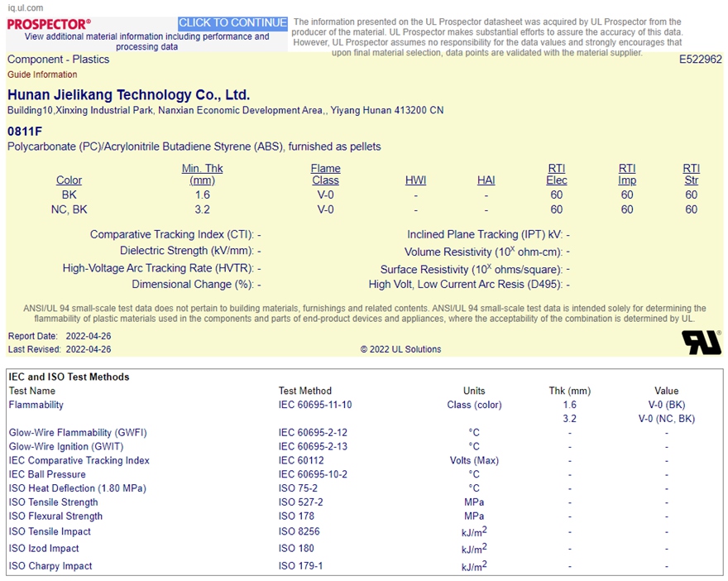Click the Report Date 2022-04-26

[x=89, y=336]
